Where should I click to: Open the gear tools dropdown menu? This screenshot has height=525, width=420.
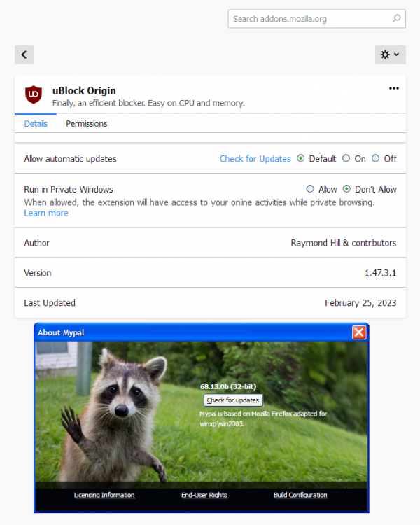[390, 55]
